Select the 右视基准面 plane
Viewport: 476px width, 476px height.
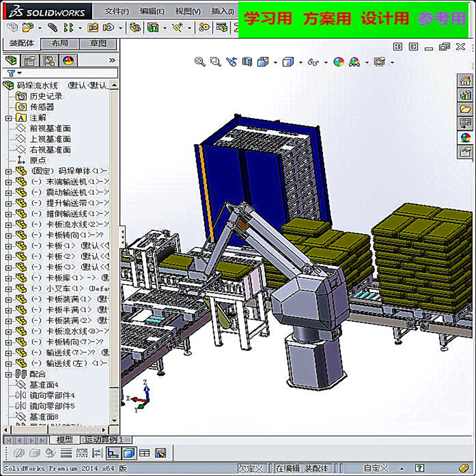(50, 150)
